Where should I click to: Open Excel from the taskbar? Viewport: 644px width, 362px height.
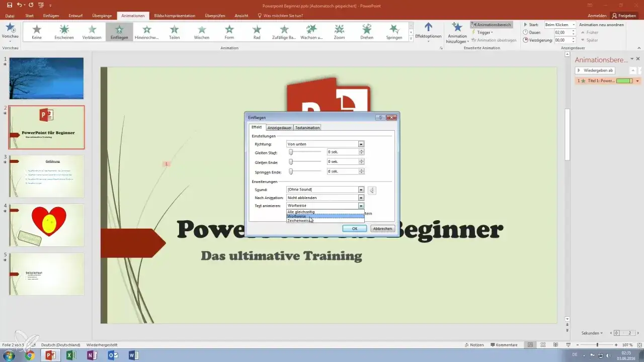[x=71, y=355]
